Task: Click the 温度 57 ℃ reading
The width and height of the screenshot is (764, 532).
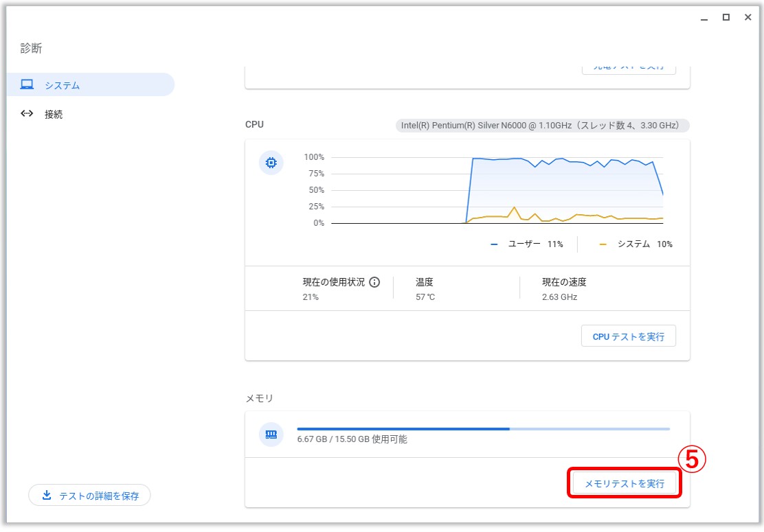Action: pos(425,289)
